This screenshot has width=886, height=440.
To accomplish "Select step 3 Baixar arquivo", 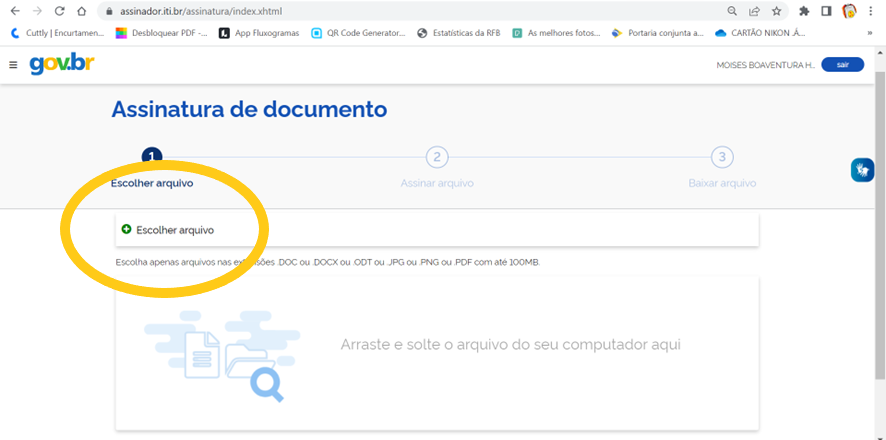I will tap(722, 157).
